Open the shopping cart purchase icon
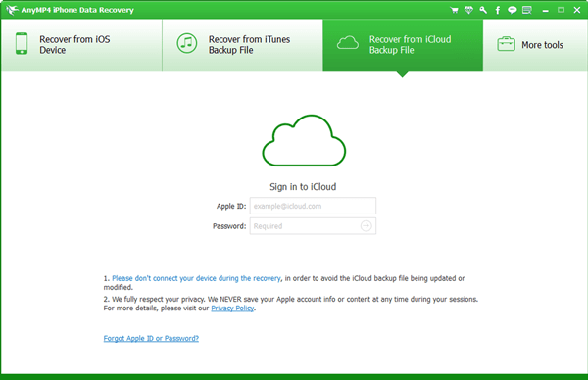 (x=454, y=10)
